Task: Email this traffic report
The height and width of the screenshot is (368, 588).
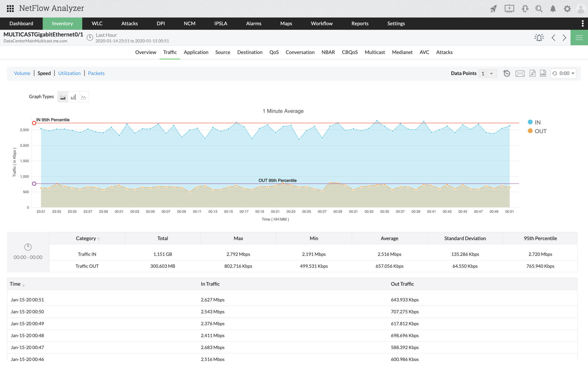Action: [x=520, y=73]
